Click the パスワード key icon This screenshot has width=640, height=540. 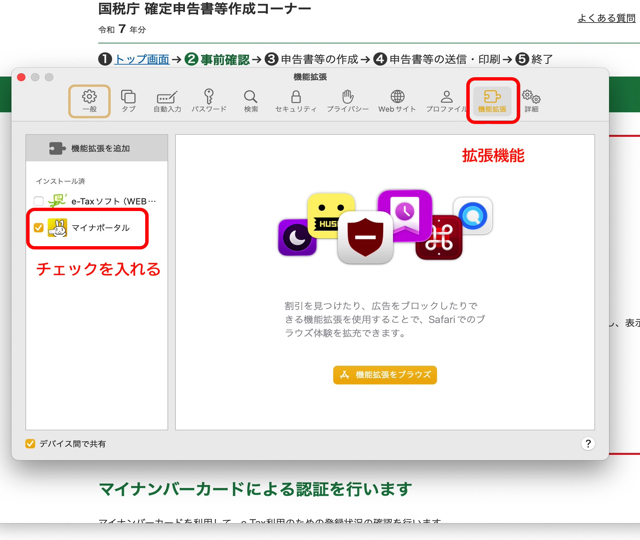point(209,100)
